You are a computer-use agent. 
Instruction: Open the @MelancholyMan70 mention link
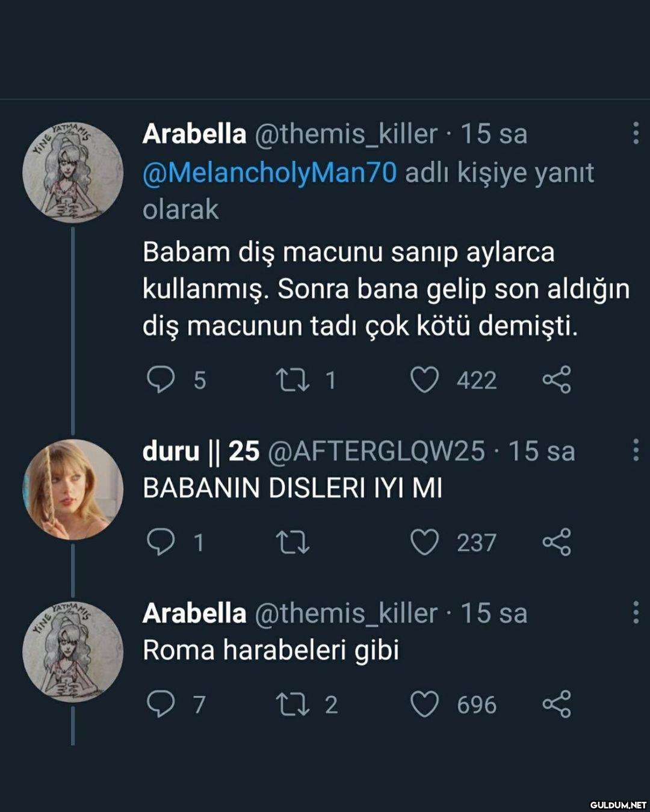270,173
